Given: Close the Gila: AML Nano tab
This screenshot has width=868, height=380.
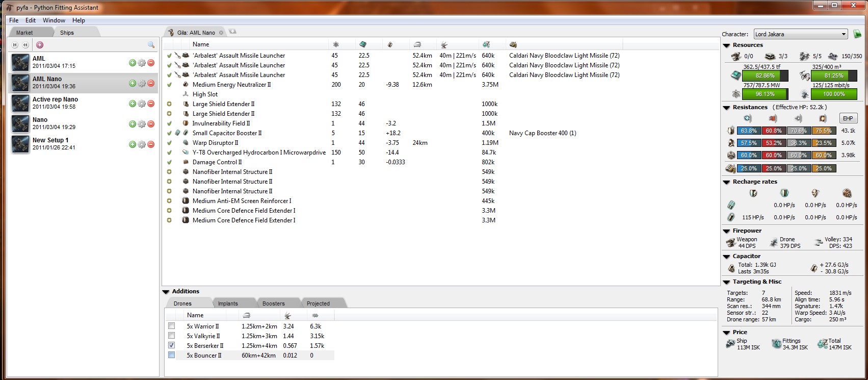Looking at the screenshot, I should click(221, 33).
